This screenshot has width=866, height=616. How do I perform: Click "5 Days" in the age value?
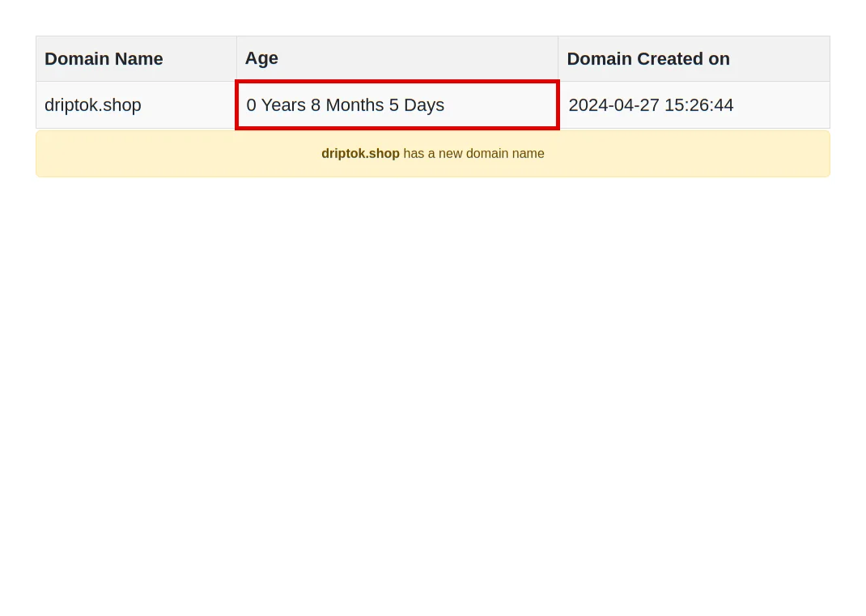pyautogui.click(x=417, y=105)
